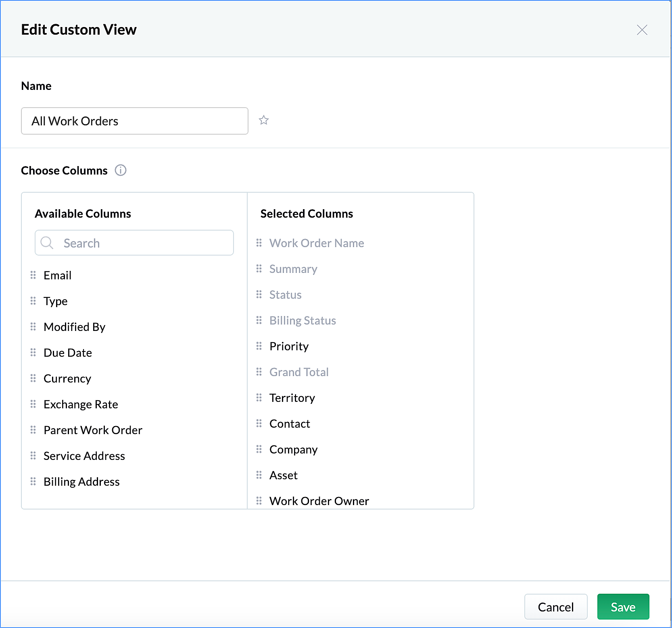Click the grip icon beside Territory
The image size is (672, 628).
[x=259, y=398]
